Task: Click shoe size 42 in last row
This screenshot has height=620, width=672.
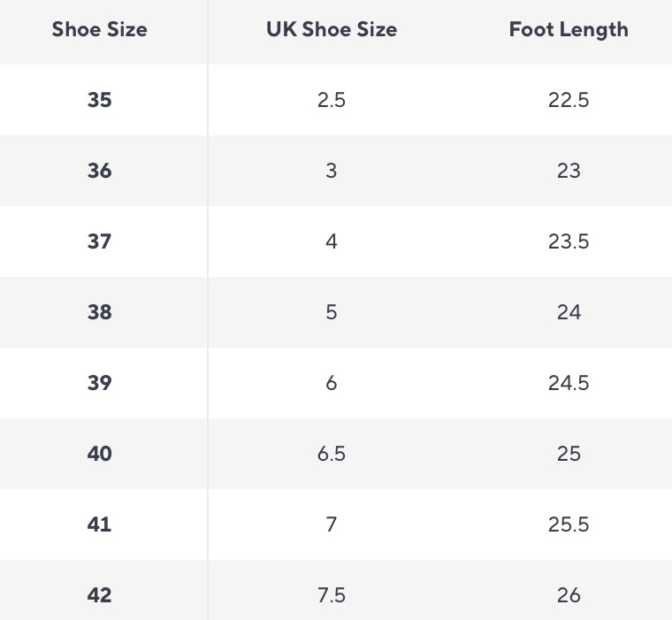Action: click(x=100, y=595)
